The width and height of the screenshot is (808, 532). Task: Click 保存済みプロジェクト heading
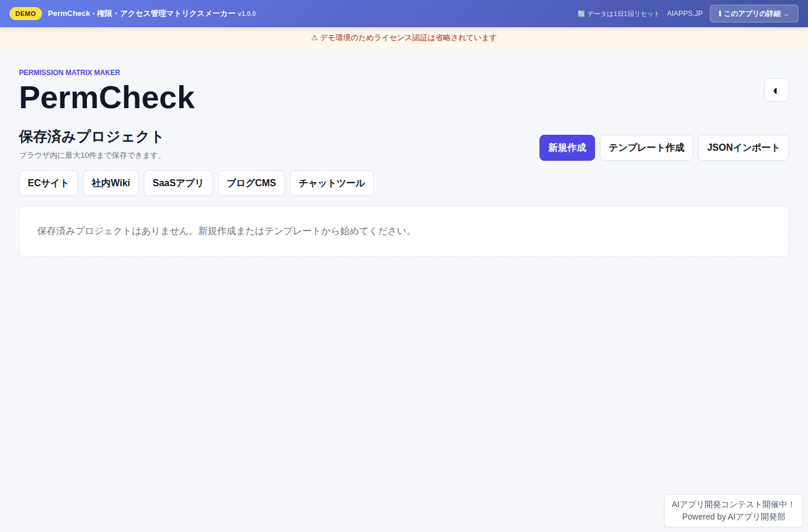91,137
